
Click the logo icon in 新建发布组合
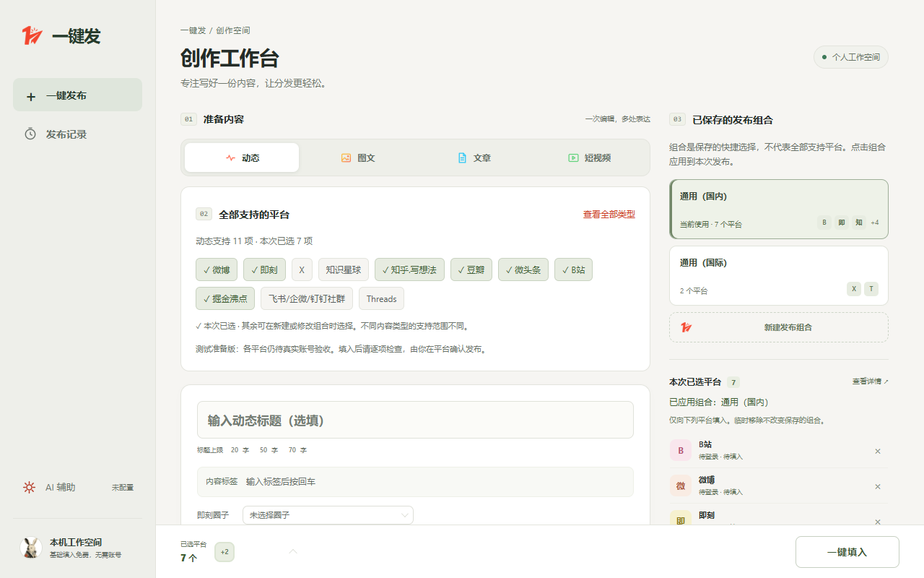click(x=686, y=327)
